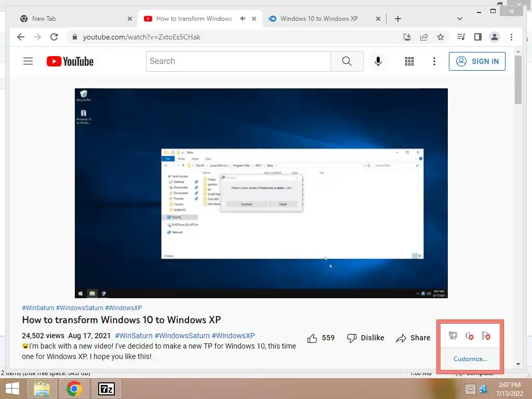Click the address bar URL
Image resolution: width=532 pixels, height=399 pixels.
tap(141, 37)
